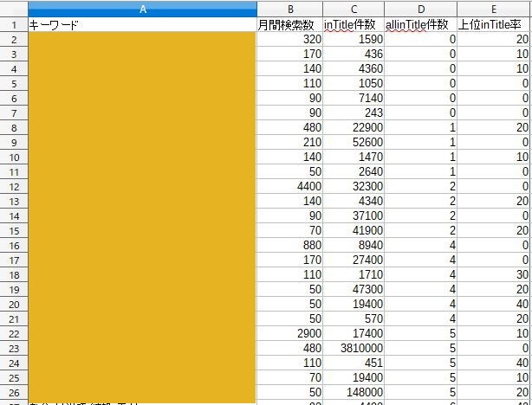Select cell with value 17400
The height and width of the screenshot is (405, 532).
(x=354, y=333)
